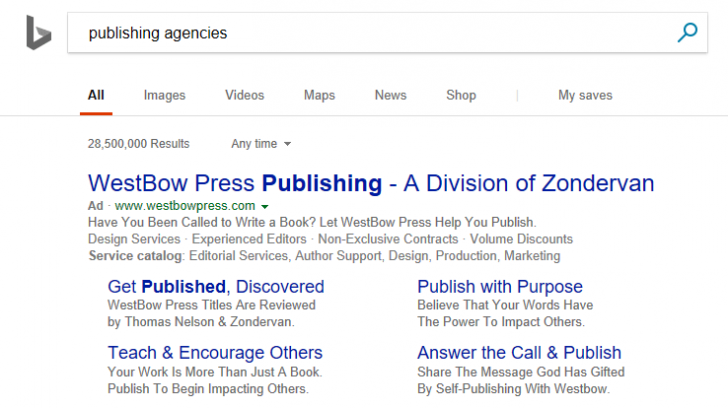Screen dimensions: 728x408
Task: Switch to the Videos tab
Action: (245, 95)
